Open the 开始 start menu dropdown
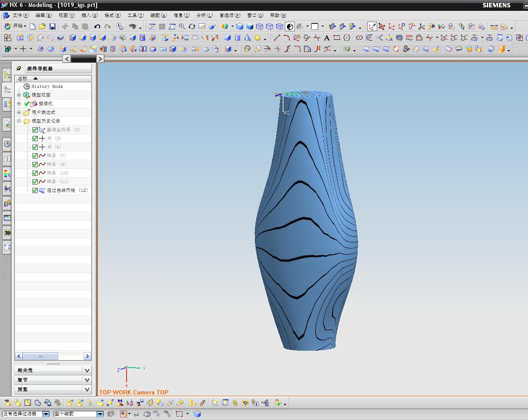 [x=16, y=26]
